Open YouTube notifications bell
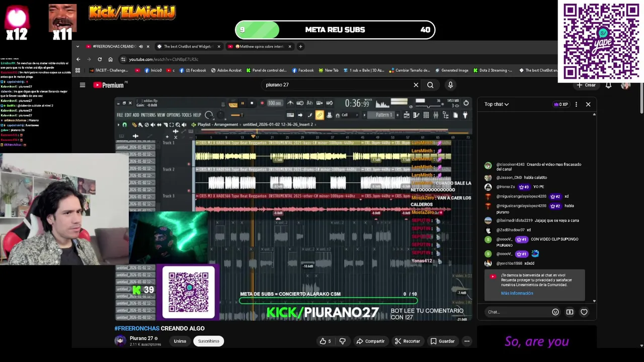This screenshot has width=644, height=362. coord(608,85)
